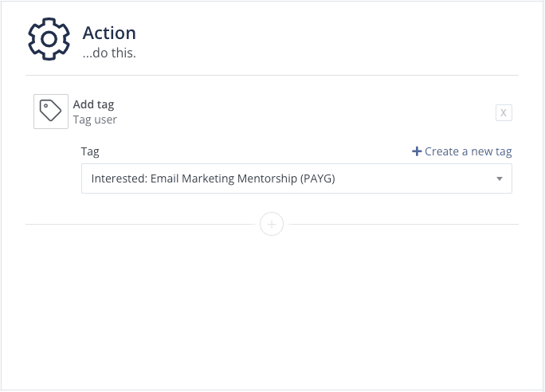The width and height of the screenshot is (545, 392).
Task: Click the ...do this. subtitle
Action: (x=109, y=53)
